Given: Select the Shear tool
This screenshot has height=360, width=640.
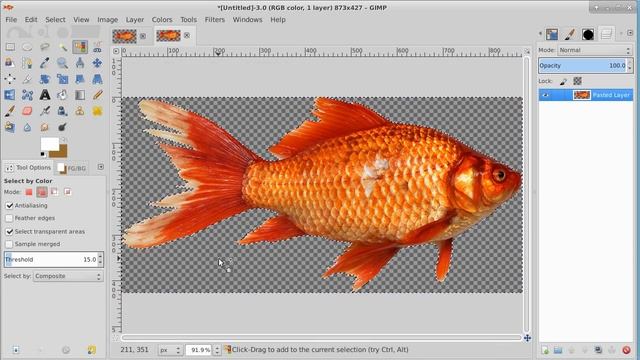Looking at the screenshot, I should pos(80,79).
